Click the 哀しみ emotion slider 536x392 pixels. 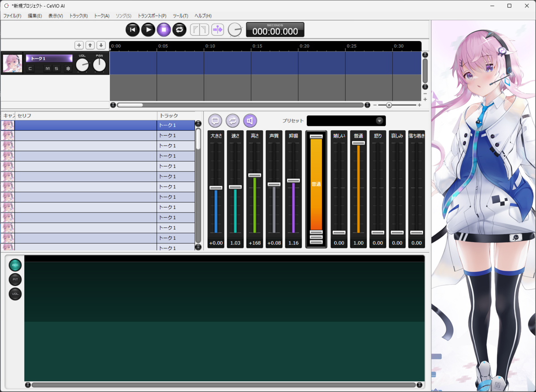[x=397, y=233]
